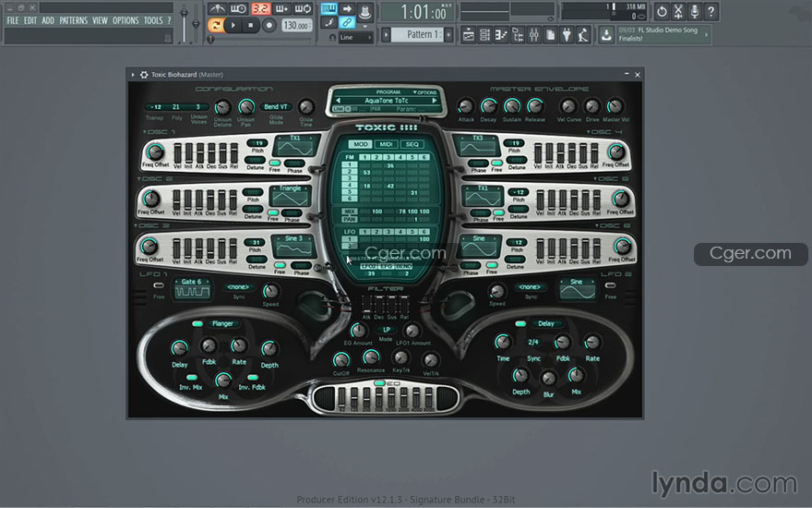Toggle song/pattern mode button
The width and height of the screenshot is (812, 508).
216,25
